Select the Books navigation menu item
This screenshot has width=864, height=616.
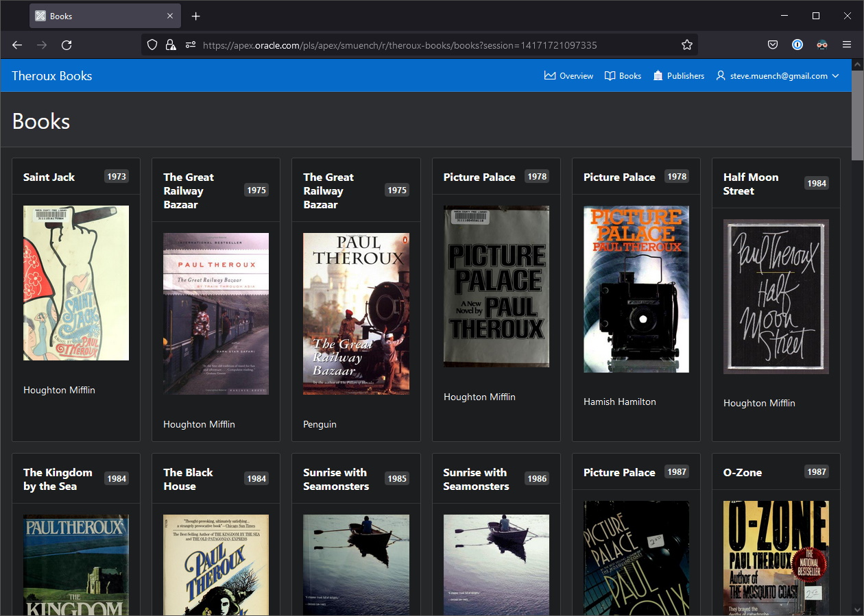(623, 76)
